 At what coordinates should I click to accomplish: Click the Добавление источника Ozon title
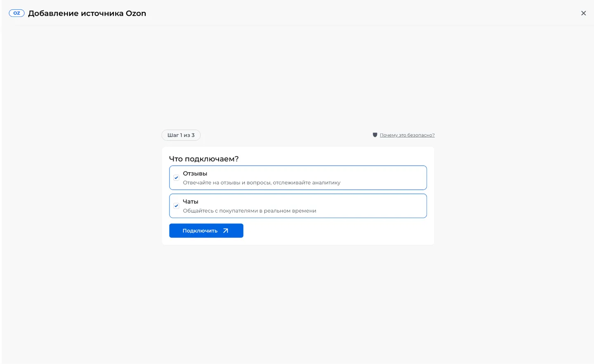pyautogui.click(x=87, y=13)
